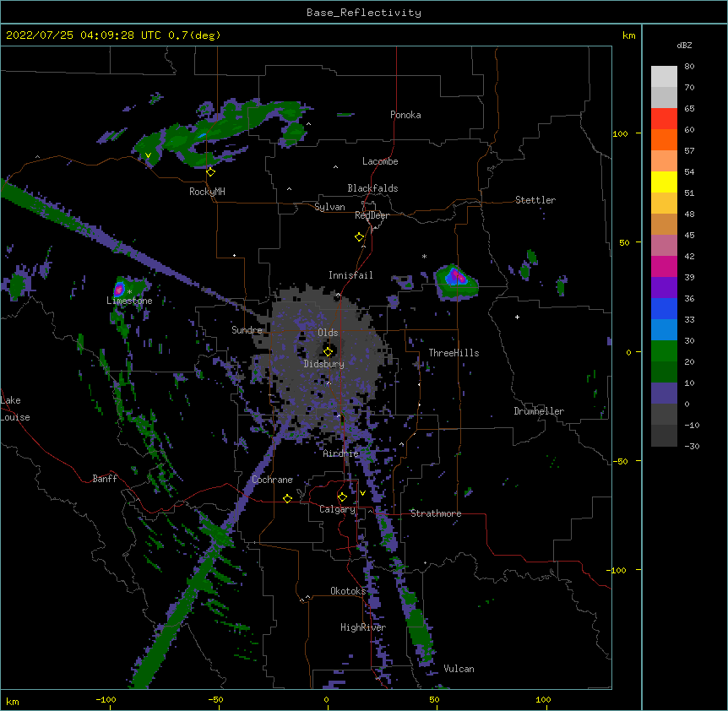This screenshot has height=711, width=728.
Task: Click the Innisfail town label
Action: pyautogui.click(x=350, y=275)
